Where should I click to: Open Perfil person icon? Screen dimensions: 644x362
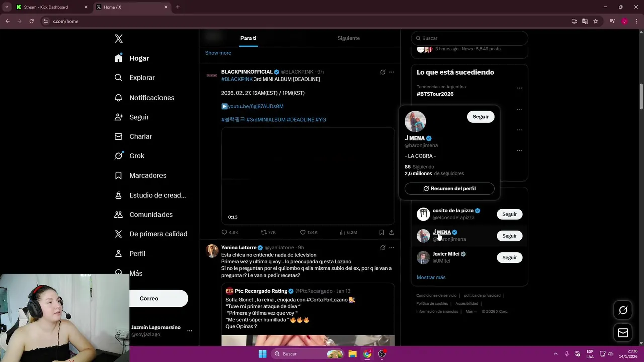click(118, 254)
